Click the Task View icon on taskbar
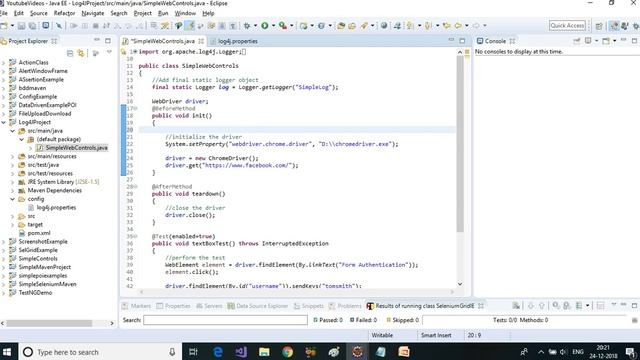 point(193,351)
